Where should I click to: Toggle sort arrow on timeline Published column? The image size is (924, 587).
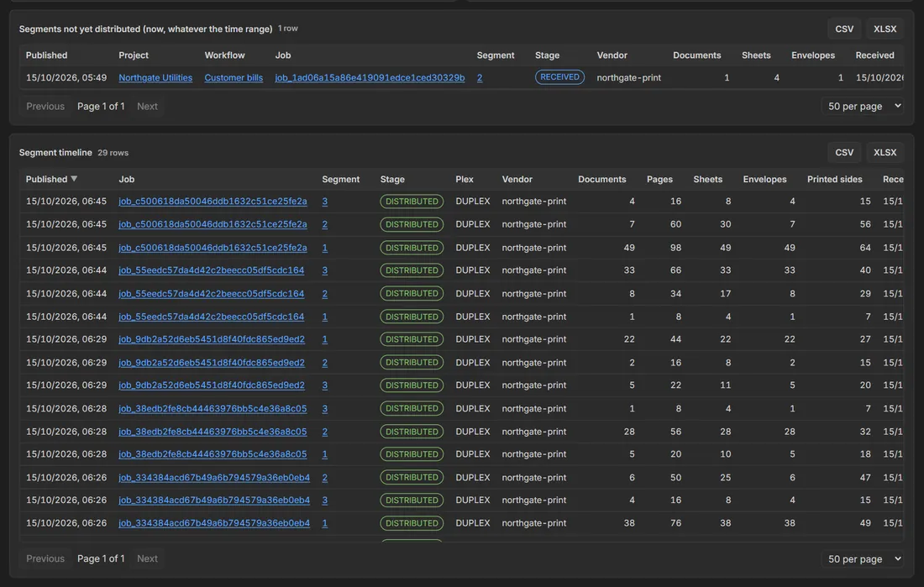tap(74, 179)
